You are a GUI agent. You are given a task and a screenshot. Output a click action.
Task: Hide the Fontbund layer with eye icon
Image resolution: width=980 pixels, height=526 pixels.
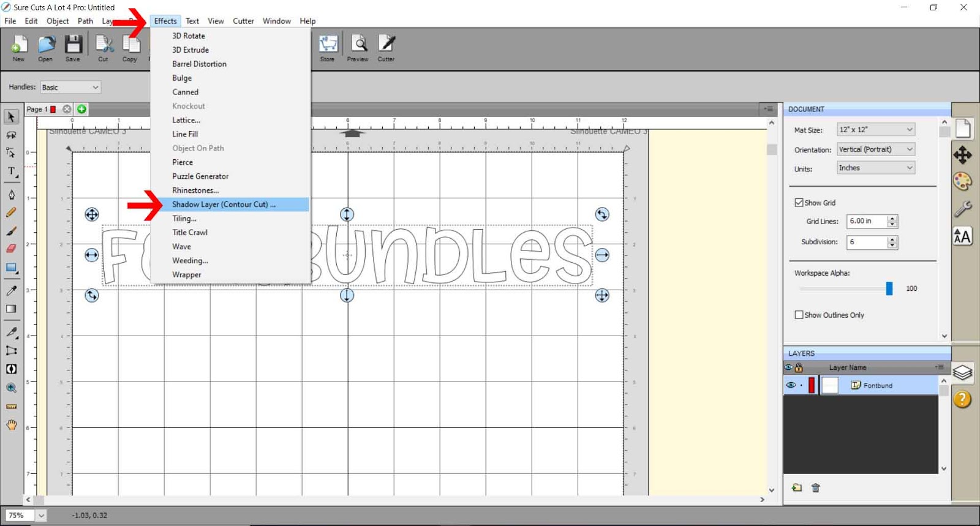791,385
